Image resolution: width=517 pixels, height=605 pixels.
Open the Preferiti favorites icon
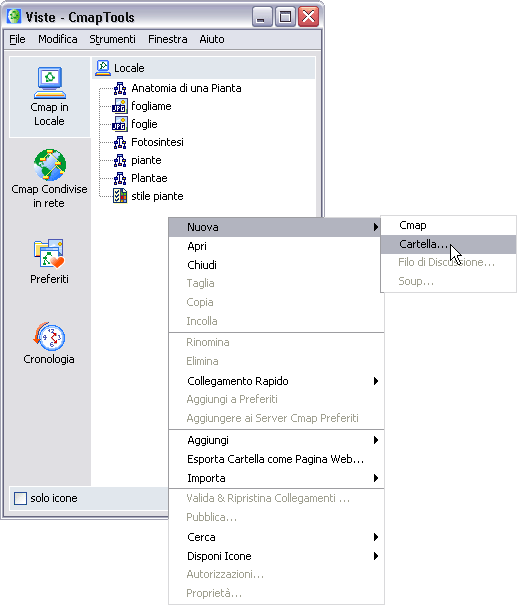click(49, 253)
